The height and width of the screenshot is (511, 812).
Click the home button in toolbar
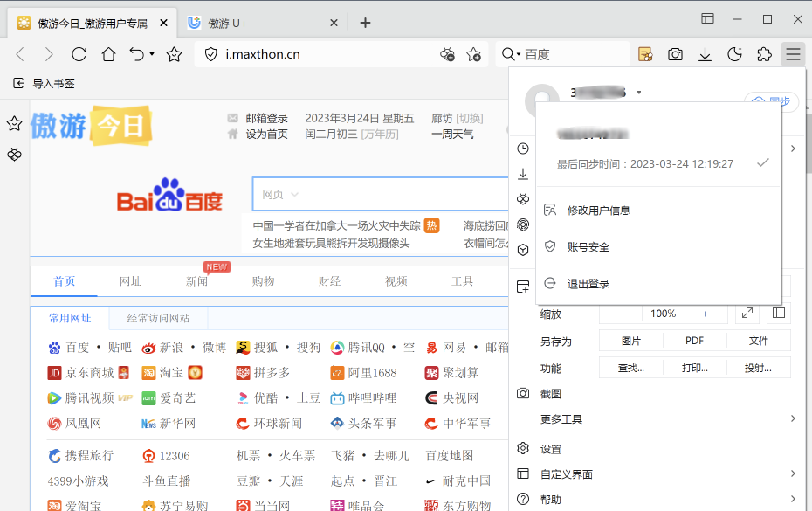(x=108, y=54)
